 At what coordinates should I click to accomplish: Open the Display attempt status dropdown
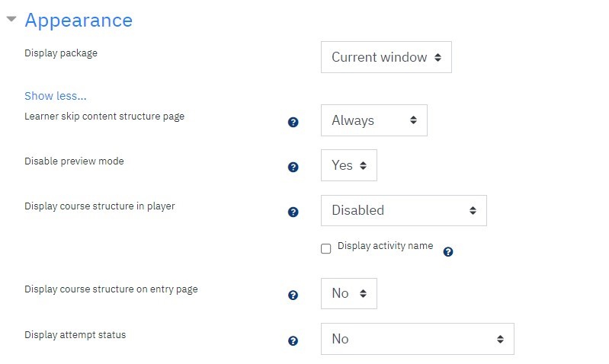click(418, 339)
